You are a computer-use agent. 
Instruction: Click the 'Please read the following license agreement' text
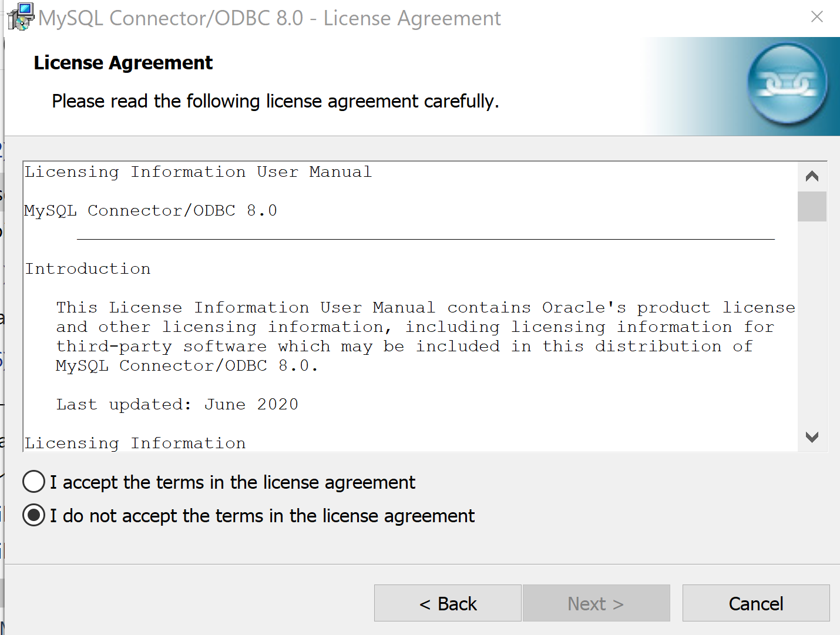click(275, 102)
